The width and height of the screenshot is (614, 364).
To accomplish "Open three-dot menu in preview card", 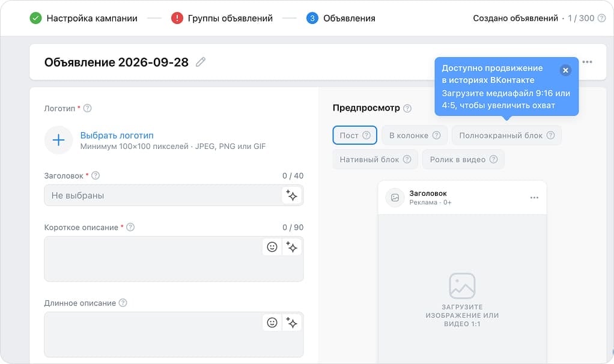I will click(534, 198).
